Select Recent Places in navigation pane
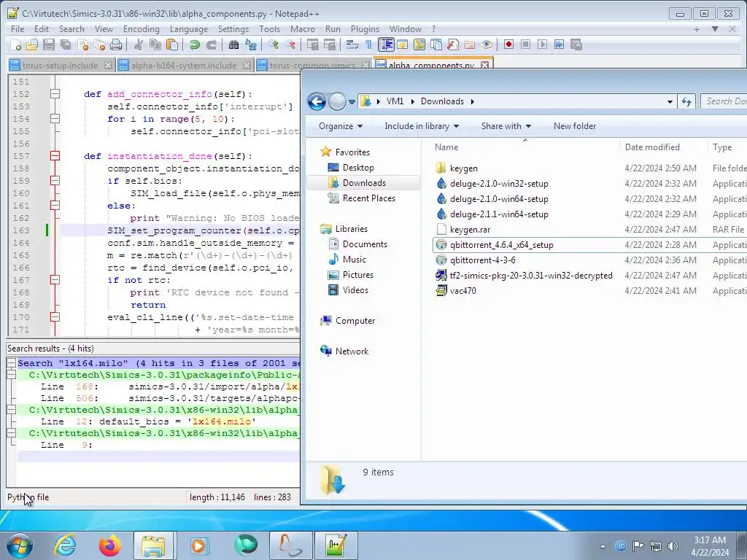 (368, 198)
